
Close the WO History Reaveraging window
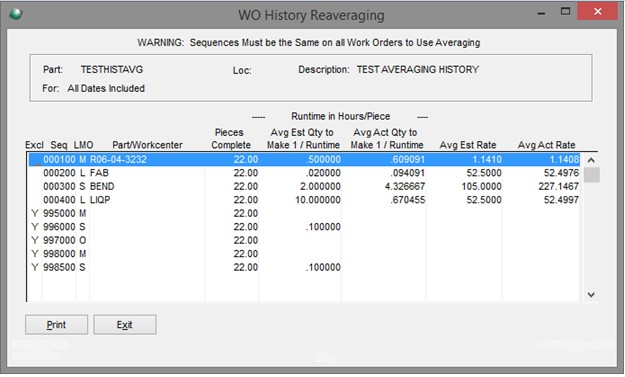(597, 12)
